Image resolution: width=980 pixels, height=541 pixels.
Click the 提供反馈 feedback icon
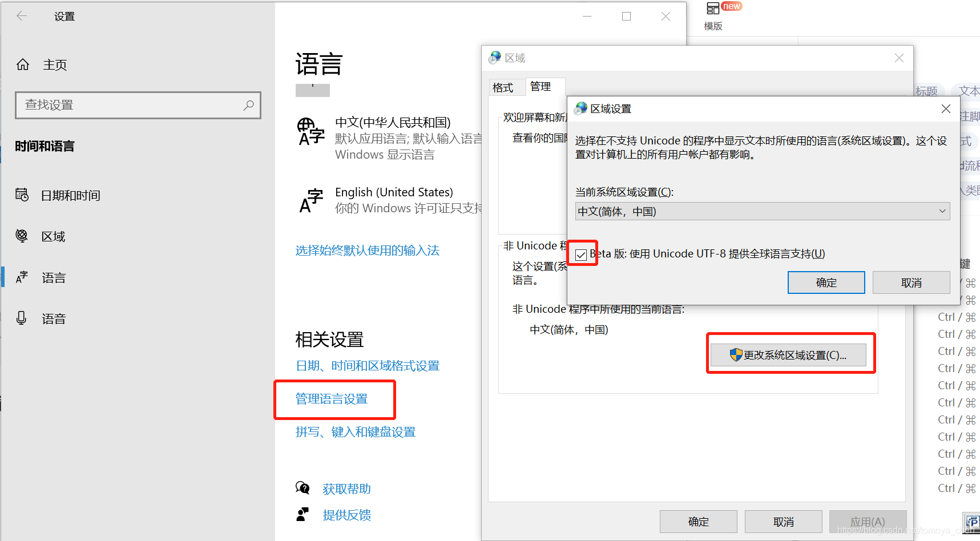tap(302, 514)
